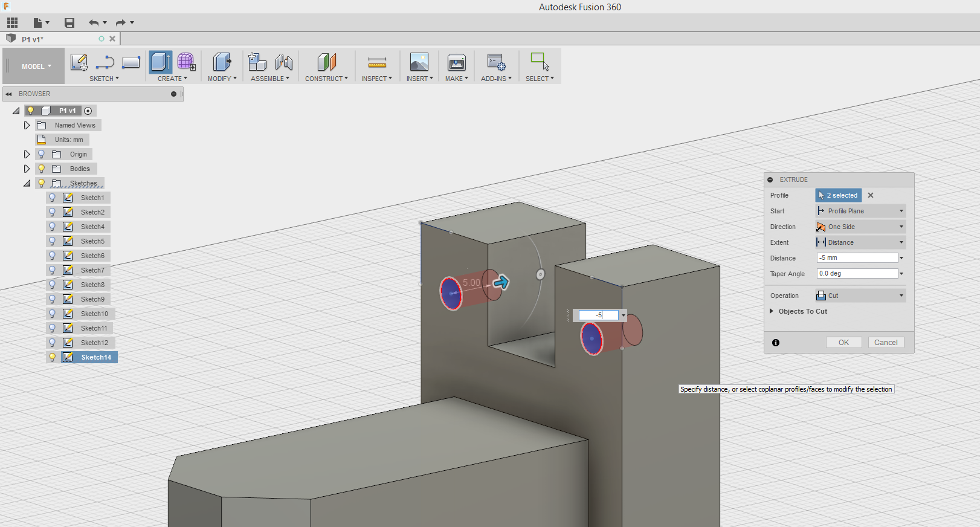The width and height of the screenshot is (980, 527).
Task: Collapse the Browser panel double arrow
Action: (9, 94)
